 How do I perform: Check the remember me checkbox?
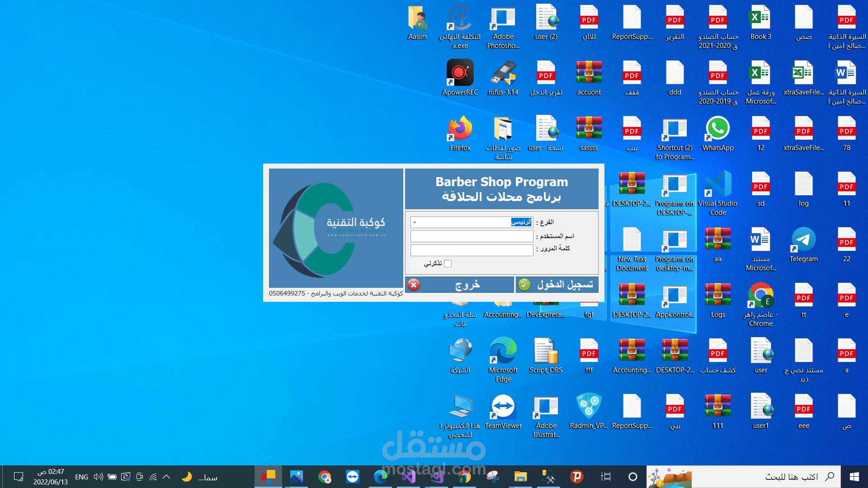[448, 264]
